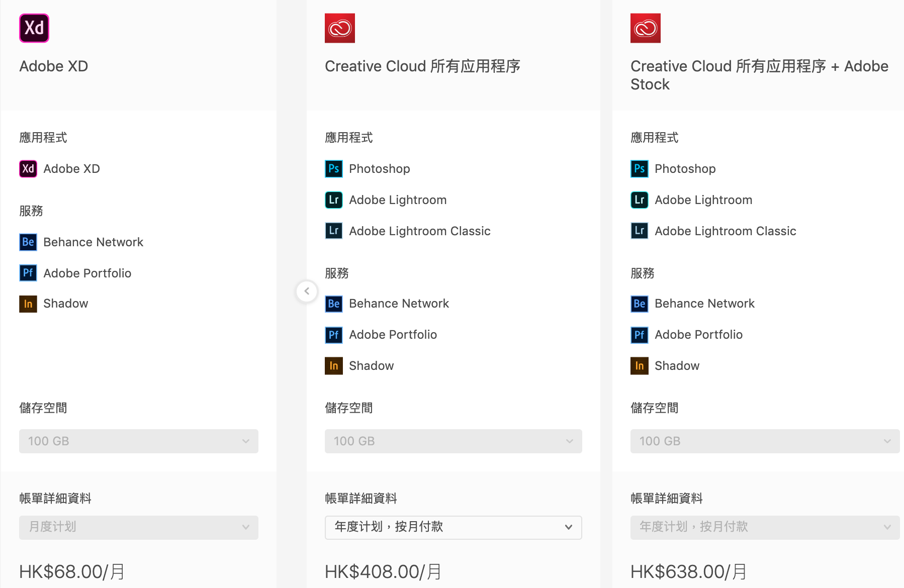This screenshot has width=904, height=588.
Task: Click the Photoshop icon in middle plan
Action: (x=334, y=169)
